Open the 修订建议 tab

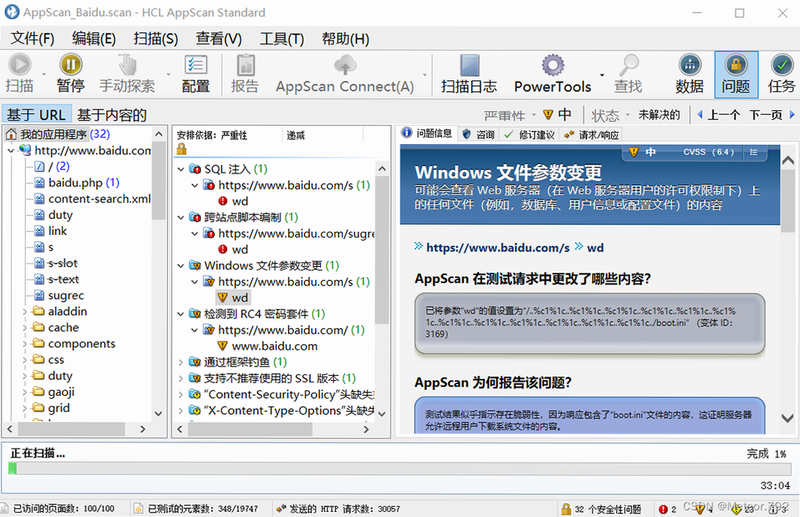[530, 135]
